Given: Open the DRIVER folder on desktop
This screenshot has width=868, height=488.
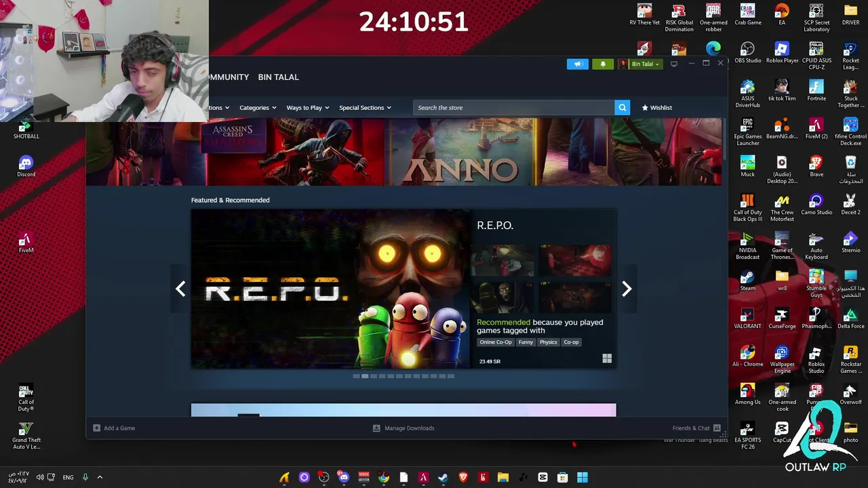Looking at the screenshot, I should click(850, 15).
